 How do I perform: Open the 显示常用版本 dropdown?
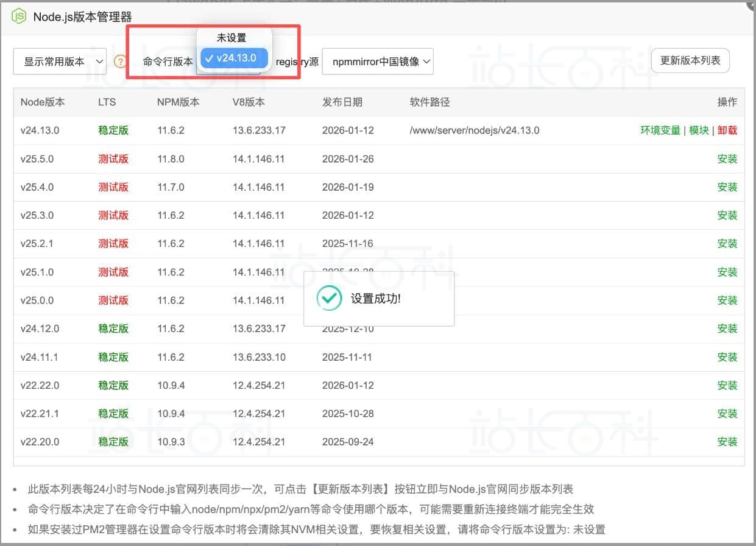tap(60, 62)
